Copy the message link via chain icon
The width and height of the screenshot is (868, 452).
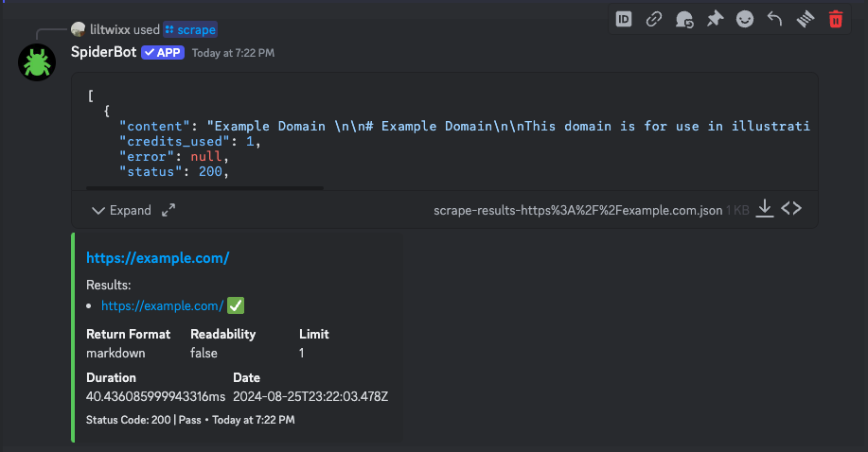tap(654, 19)
